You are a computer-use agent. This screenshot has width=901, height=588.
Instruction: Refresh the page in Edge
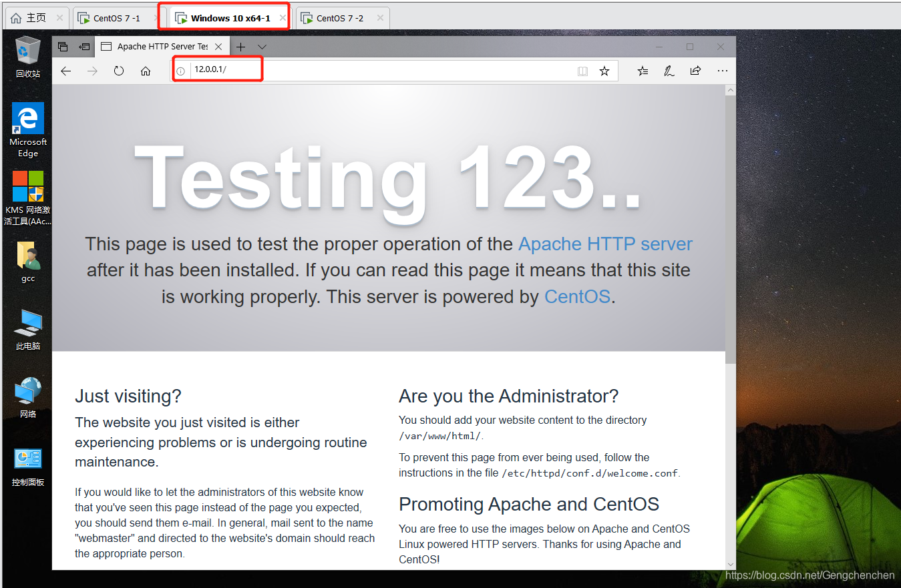[119, 71]
